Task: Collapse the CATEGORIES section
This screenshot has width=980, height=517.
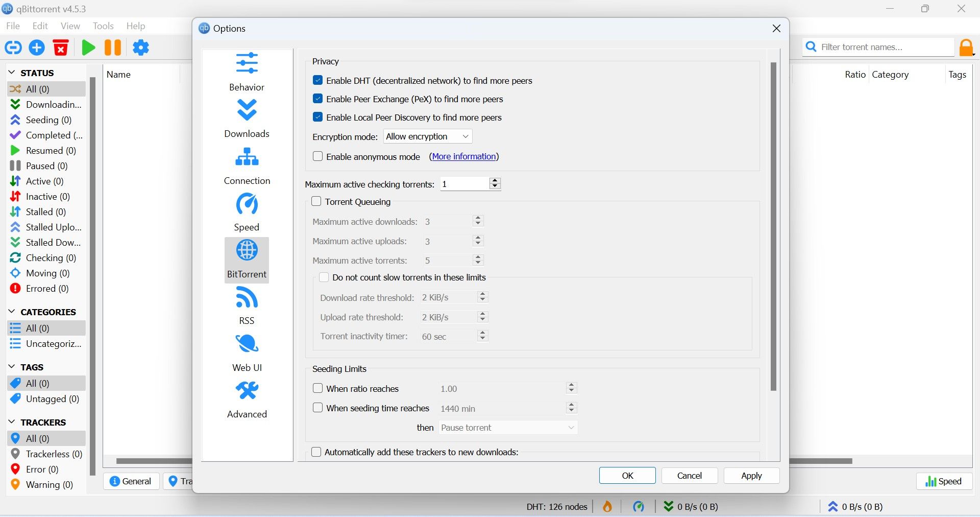Action: pos(12,312)
